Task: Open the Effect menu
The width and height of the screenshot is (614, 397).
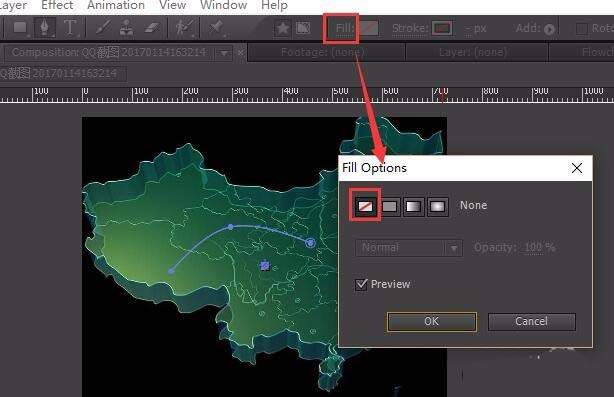Action: tap(57, 5)
